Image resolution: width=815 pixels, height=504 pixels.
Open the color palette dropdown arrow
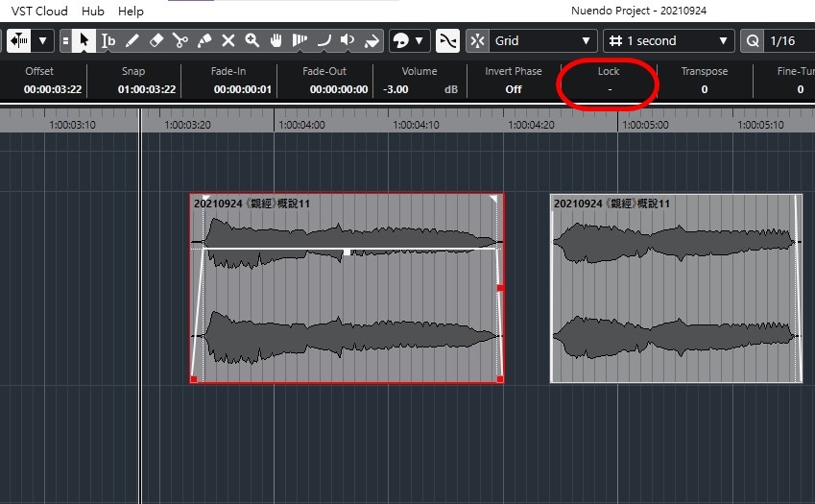tap(419, 40)
